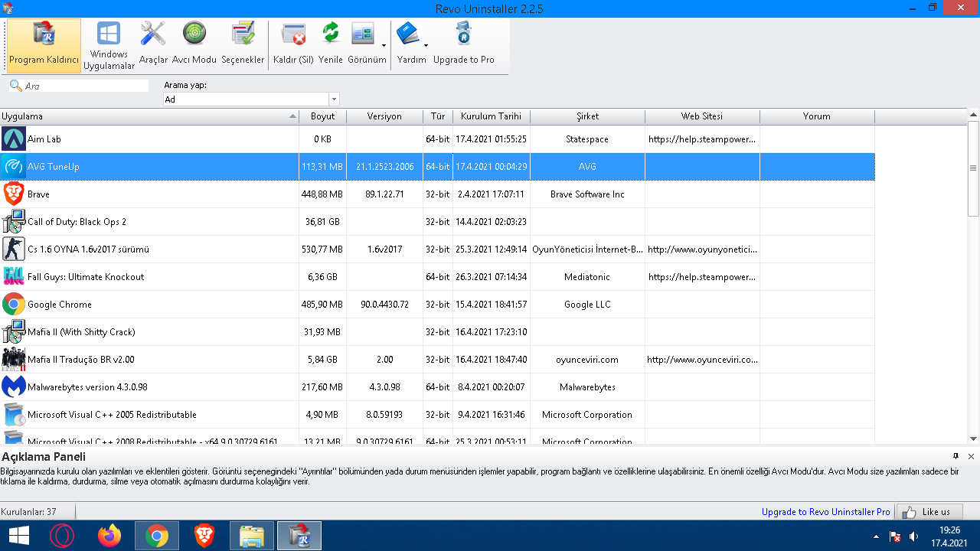Expand the Yardım dropdown arrow
This screenshot has width=980, height=551.
click(426, 46)
